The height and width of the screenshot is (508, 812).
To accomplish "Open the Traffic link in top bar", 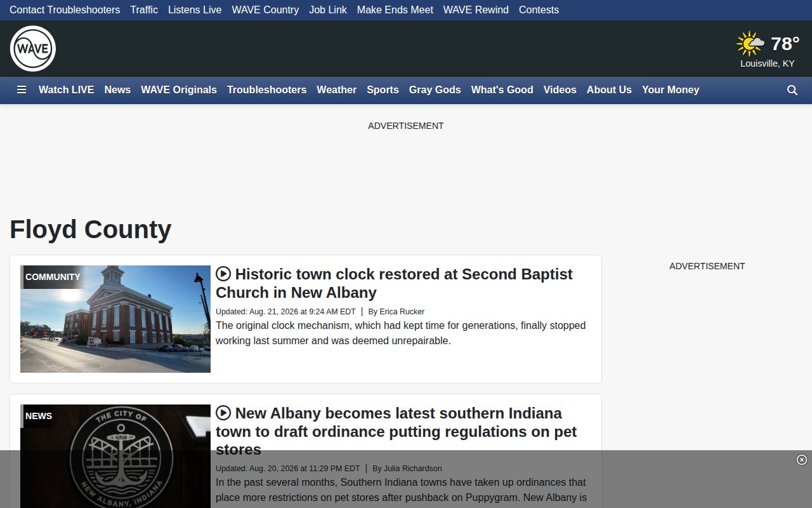I will coord(144,10).
